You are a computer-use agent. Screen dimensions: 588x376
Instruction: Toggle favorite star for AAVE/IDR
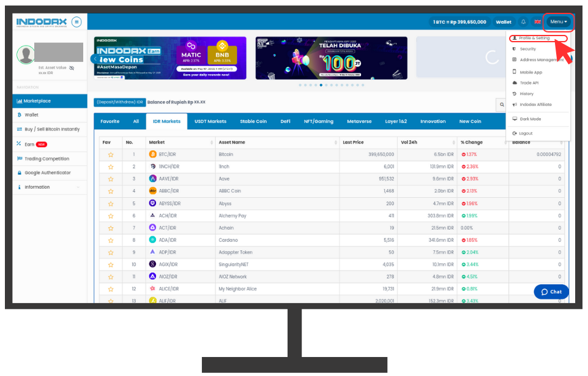pos(111,179)
